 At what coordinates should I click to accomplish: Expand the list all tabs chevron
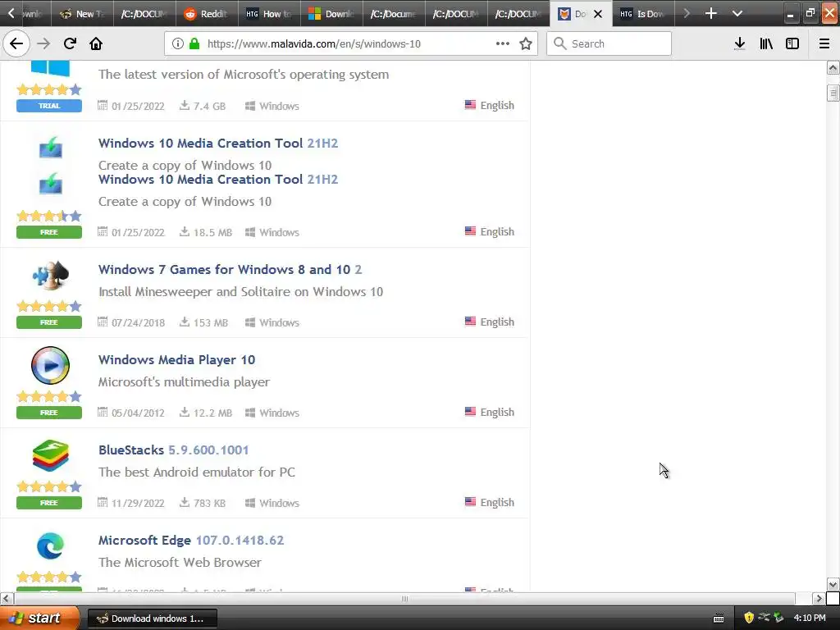[737, 13]
